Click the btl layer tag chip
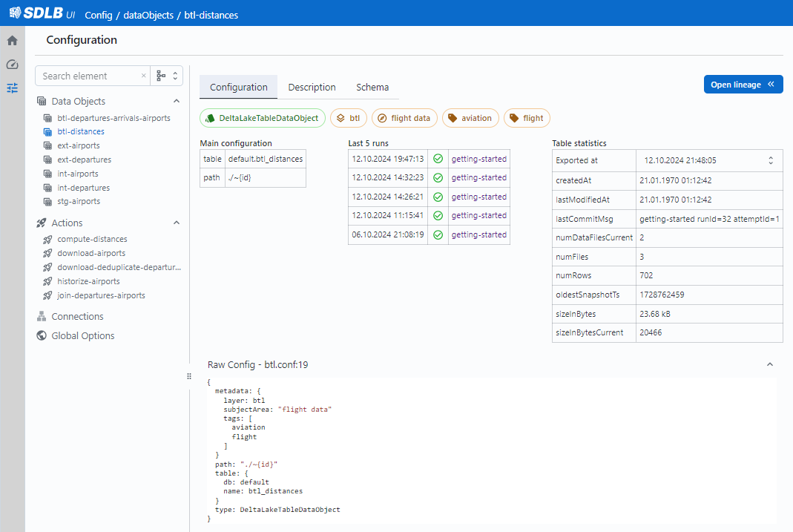The width and height of the screenshot is (793, 532). click(348, 118)
